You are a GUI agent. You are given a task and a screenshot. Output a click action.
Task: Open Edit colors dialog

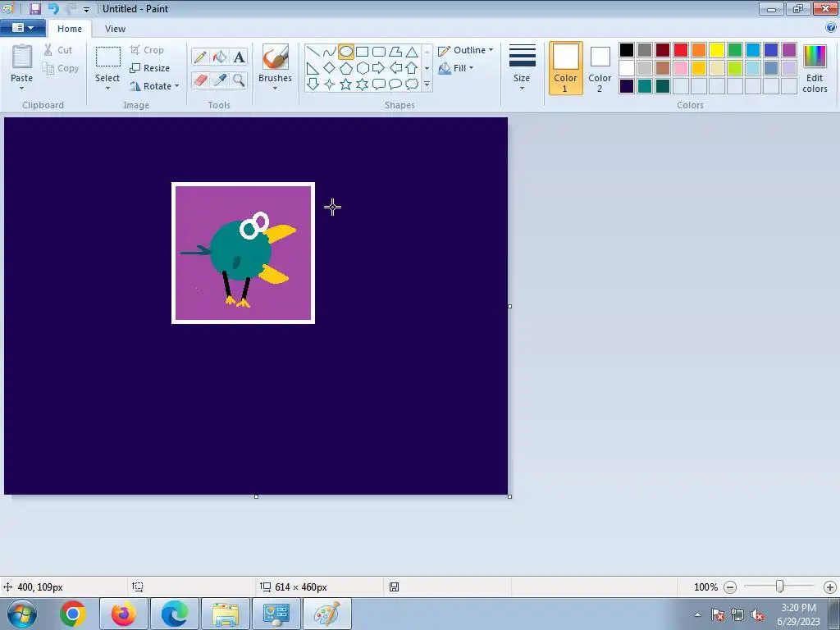coord(815,69)
